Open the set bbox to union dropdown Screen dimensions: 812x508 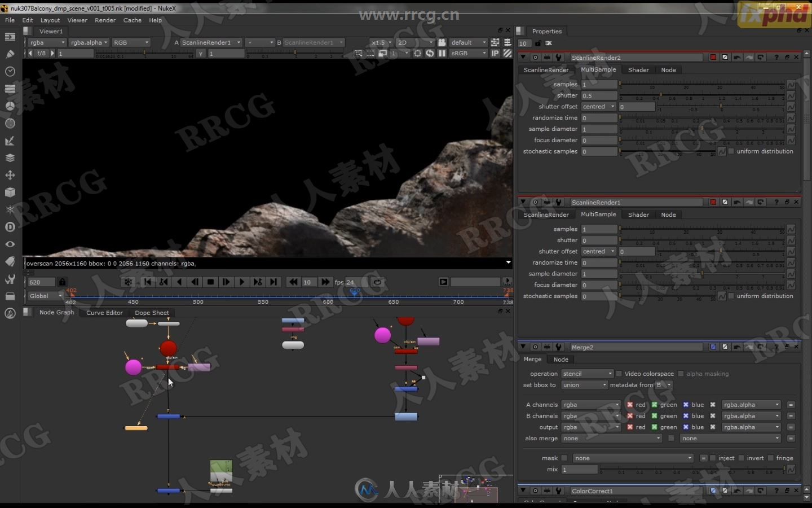584,385
